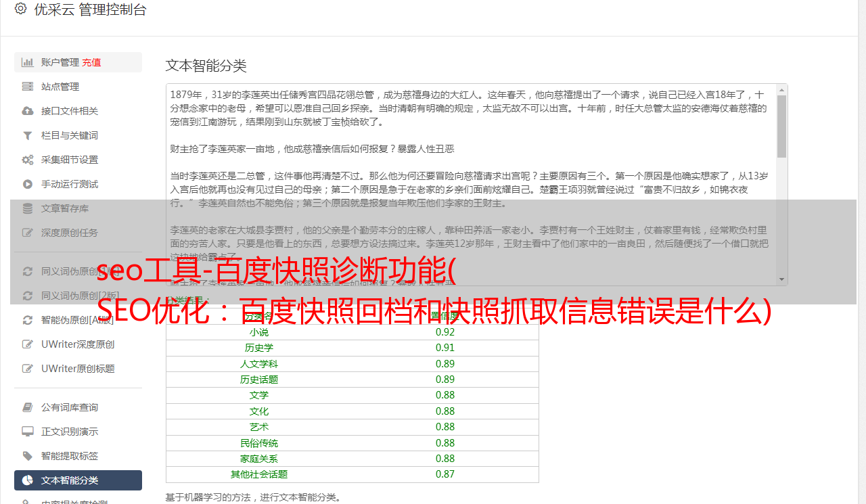866x504 pixels.
Task: Click the 手动运行测试 play icon
Action: [x=28, y=184]
